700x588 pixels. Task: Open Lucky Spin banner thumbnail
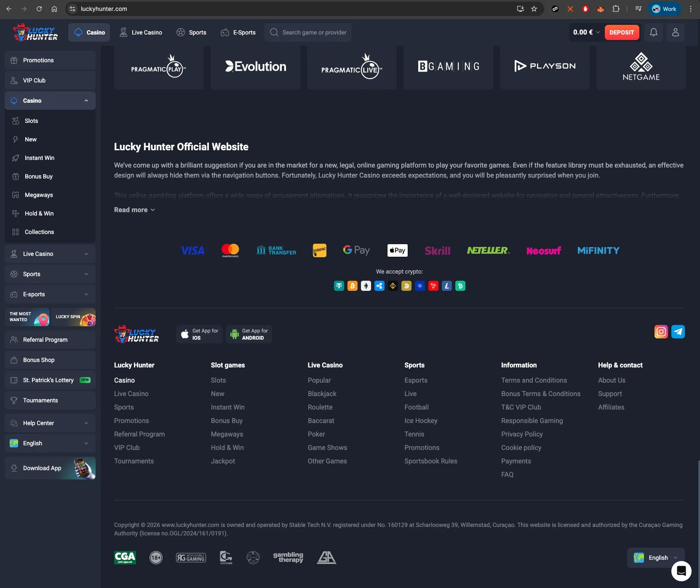coord(73,317)
